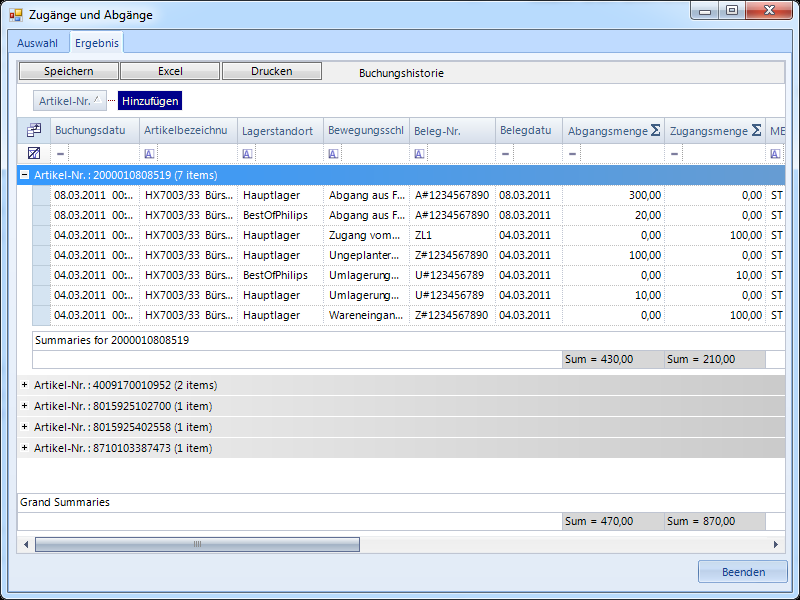Sort by the Artikelbezeichnung column header
This screenshot has height=600, width=800.
(188, 131)
